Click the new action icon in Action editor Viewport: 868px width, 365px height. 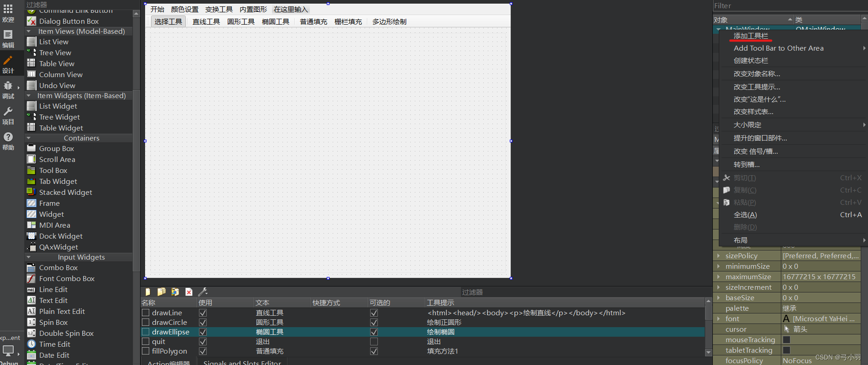click(148, 292)
